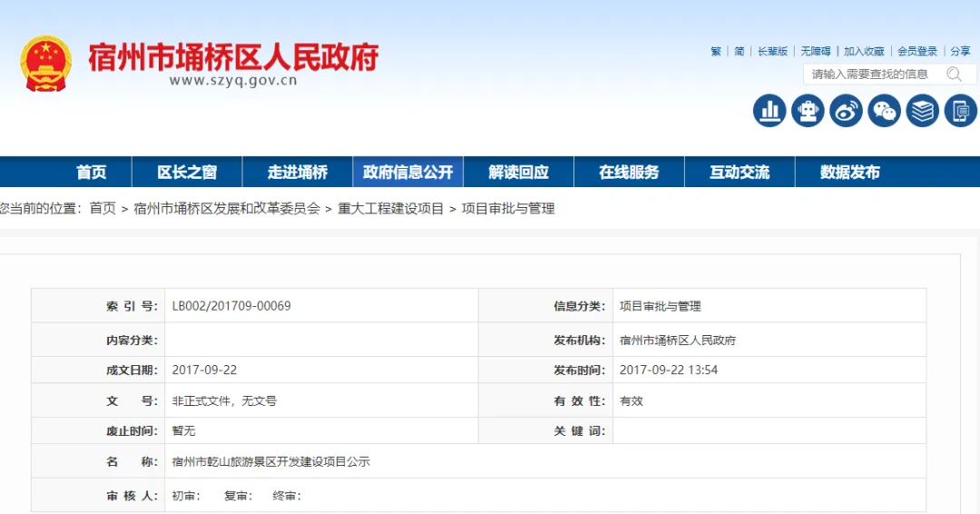This screenshot has width=980, height=514.
Task: Click breadcrumb 宿州市埇桥区发展和改革委员会
Action: [227, 208]
